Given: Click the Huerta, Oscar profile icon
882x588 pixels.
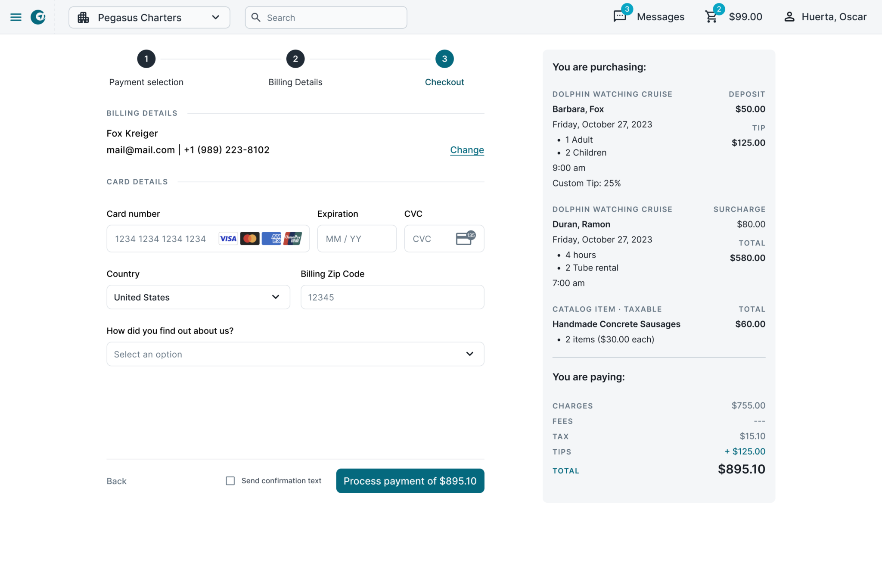Looking at the screenshot, I should click(790, 17).
